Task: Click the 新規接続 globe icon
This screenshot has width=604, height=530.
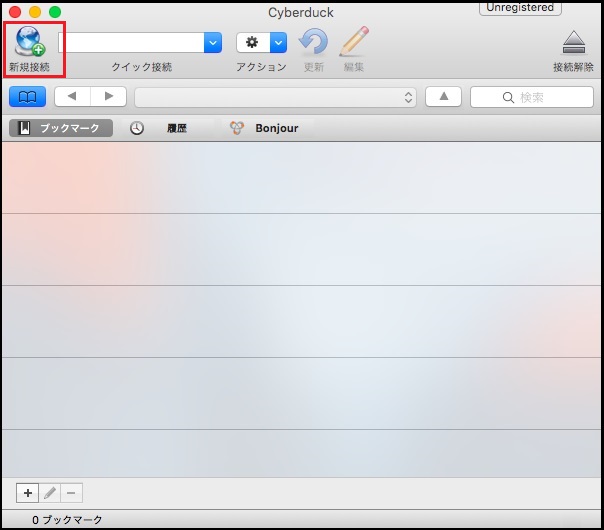Action: point(31,42)
